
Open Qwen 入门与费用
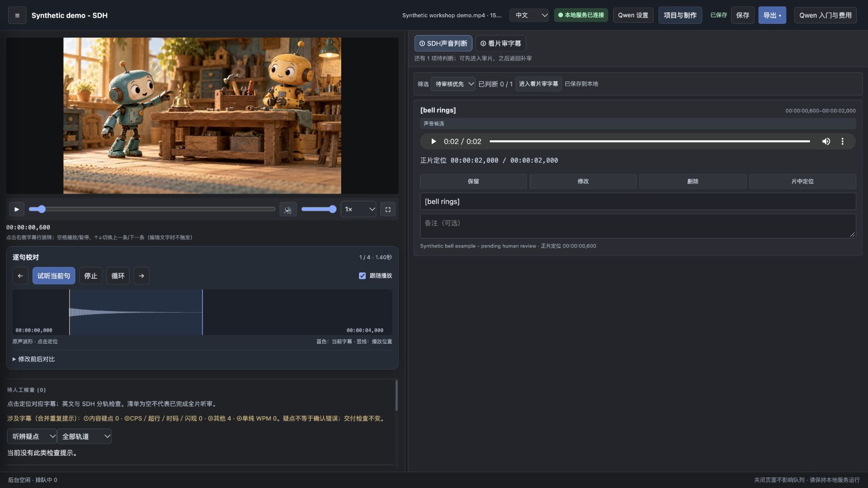click(x=825, y=15)
